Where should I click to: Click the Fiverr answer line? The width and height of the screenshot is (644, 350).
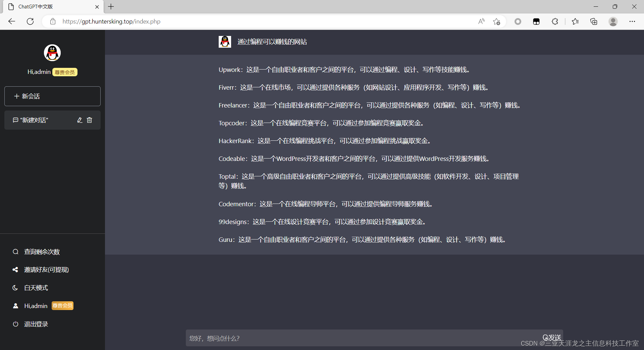(355, 87)
